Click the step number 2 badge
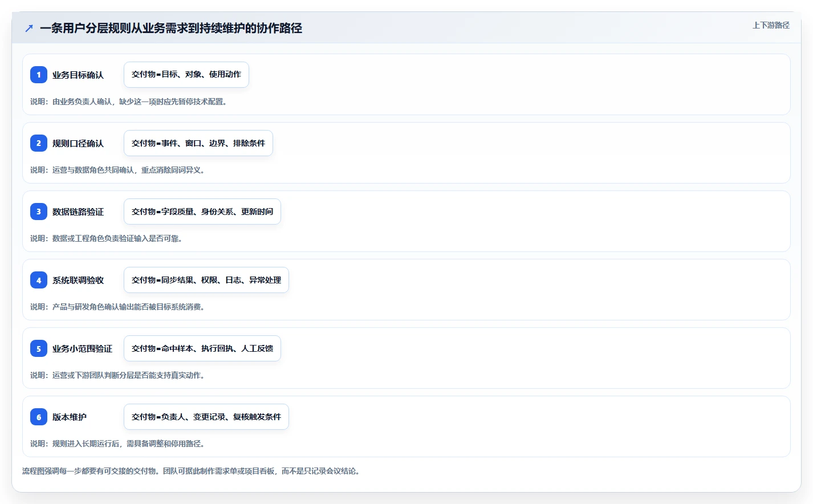Screen dimensions: 813x504 [x=39, y=143]
